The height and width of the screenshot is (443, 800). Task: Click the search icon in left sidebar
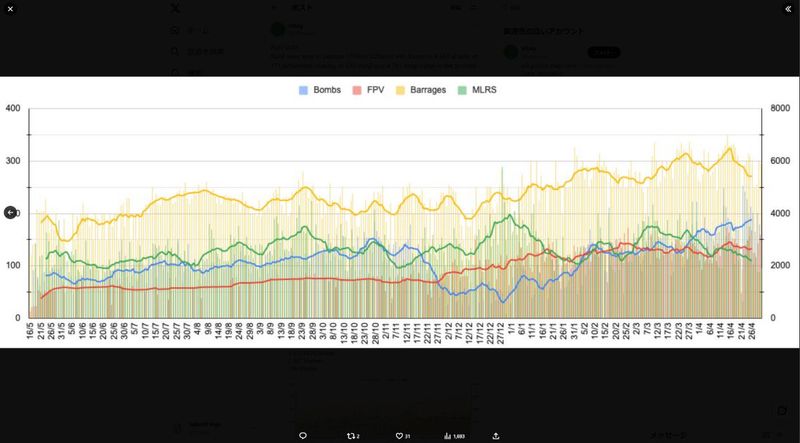pyautogui.click(x=175, y=51)
